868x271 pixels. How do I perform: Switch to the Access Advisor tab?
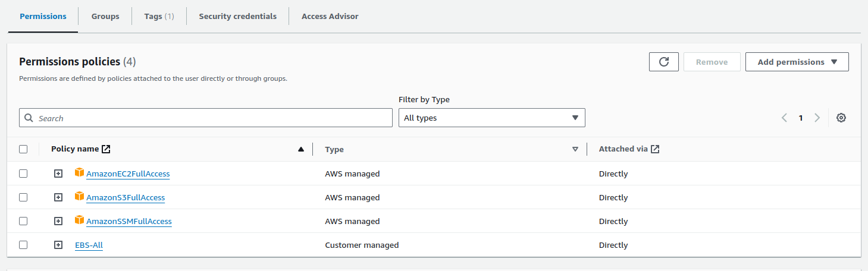[330, 16]
